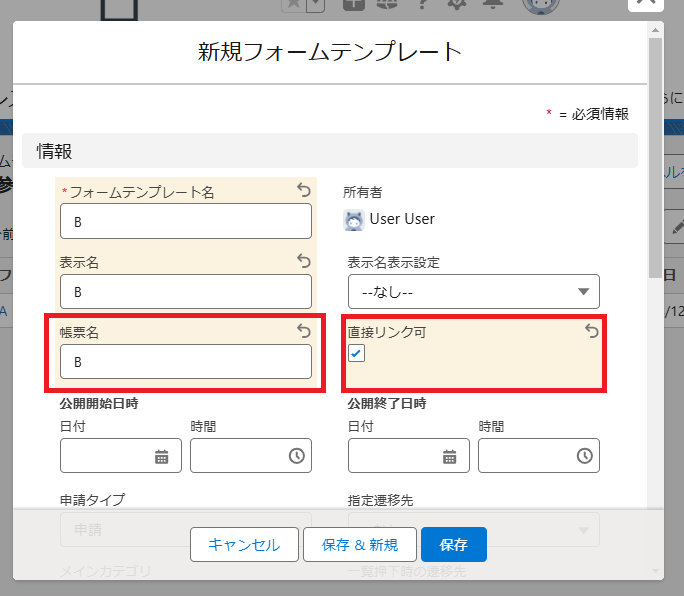The height and width of the screenshot is (596, 684).
Task: Click the 必須情報 legend text
Action: click(600, 114)
